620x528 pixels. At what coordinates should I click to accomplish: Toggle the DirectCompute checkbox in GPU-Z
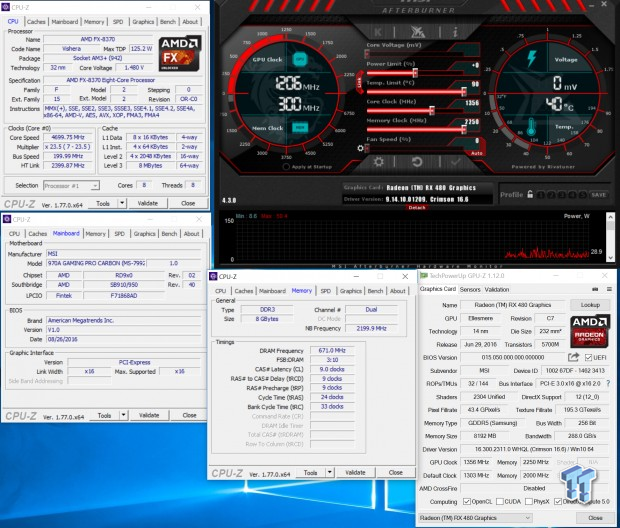tap(558, 502)
